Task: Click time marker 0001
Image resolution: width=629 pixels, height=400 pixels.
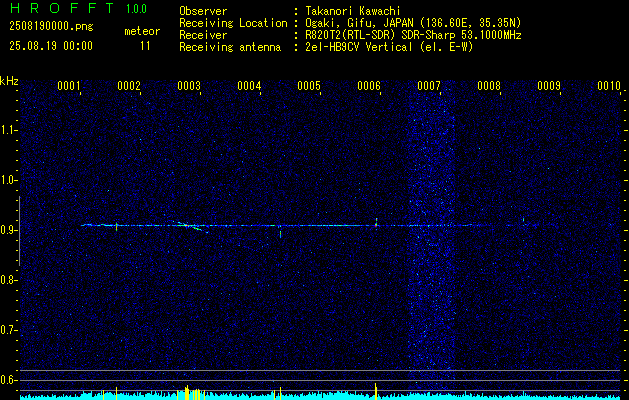Action: tap(69, 86)
